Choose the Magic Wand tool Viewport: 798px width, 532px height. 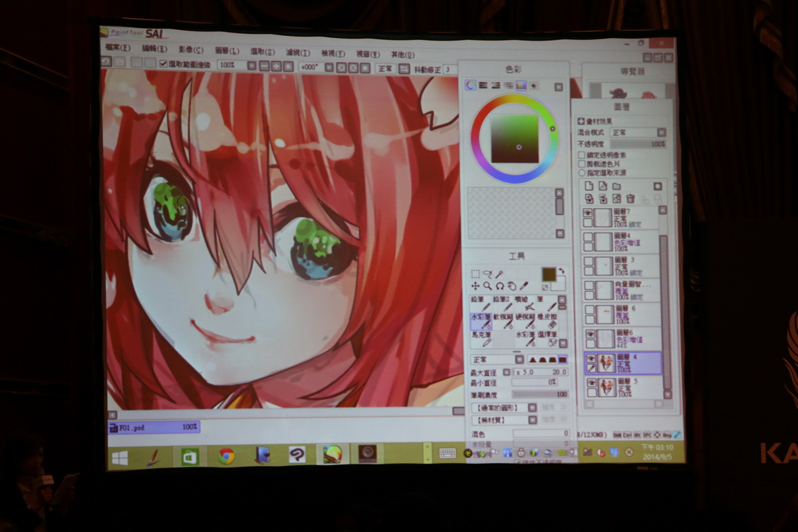pyautogui.click(x=499, y=274)
